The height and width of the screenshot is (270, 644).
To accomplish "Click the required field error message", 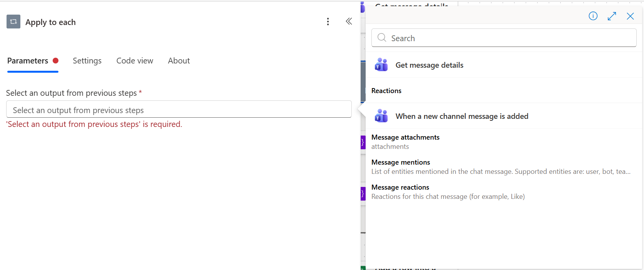I will click(x=94, y=124).
